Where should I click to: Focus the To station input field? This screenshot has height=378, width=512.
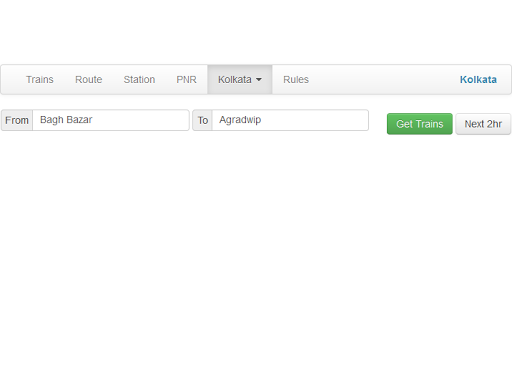[290, 120]
